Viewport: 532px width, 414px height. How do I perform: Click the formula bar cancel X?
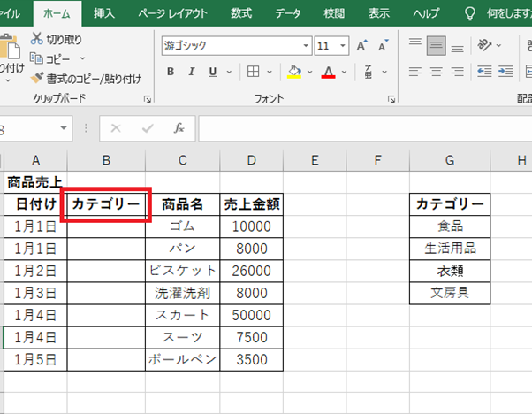click(116, 128)
